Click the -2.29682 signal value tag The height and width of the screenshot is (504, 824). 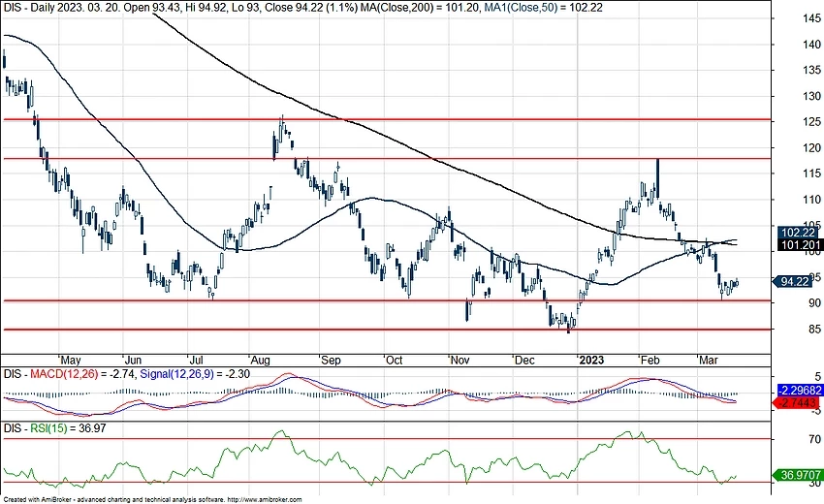point(800,391)
